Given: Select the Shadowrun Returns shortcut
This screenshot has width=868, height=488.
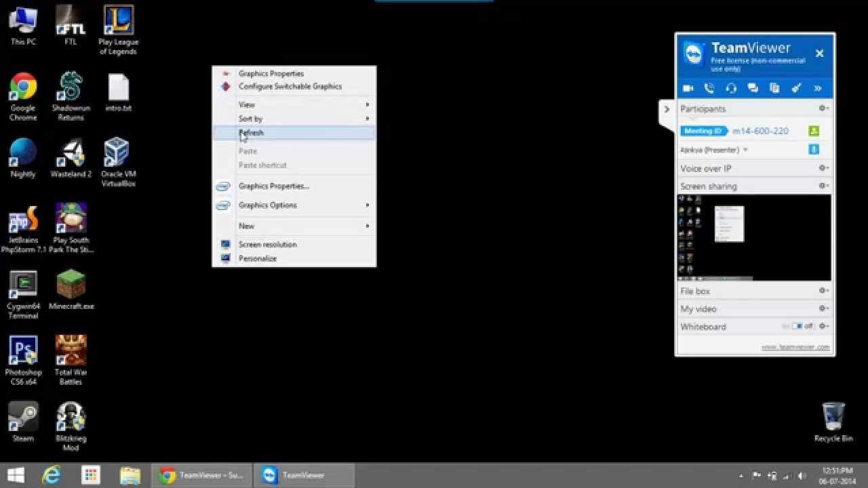Looking at the screenshot, I should pos(71,97).
